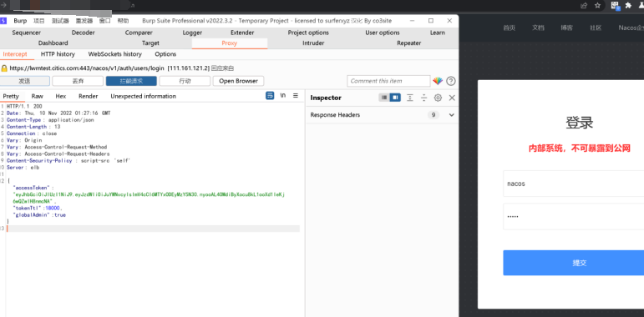This screenshot has height=317, width=644.
Task: Click the Burp Suite logo icon
Action: pyautogui.click(x=3, y=21)
